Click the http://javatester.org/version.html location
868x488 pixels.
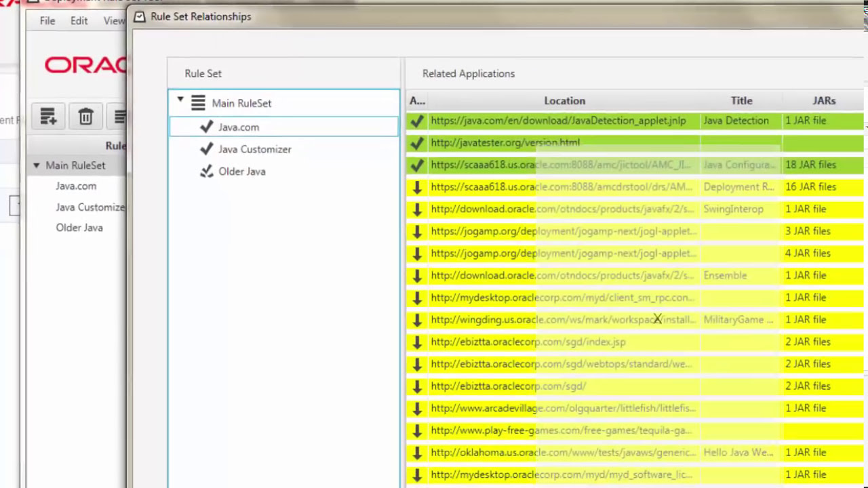point(505,143)
